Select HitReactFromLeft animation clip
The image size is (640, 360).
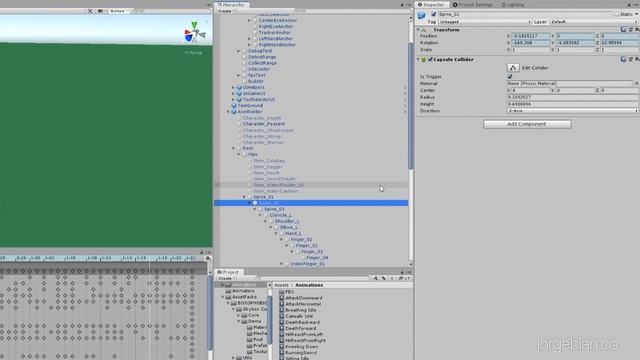pos(303,334)
